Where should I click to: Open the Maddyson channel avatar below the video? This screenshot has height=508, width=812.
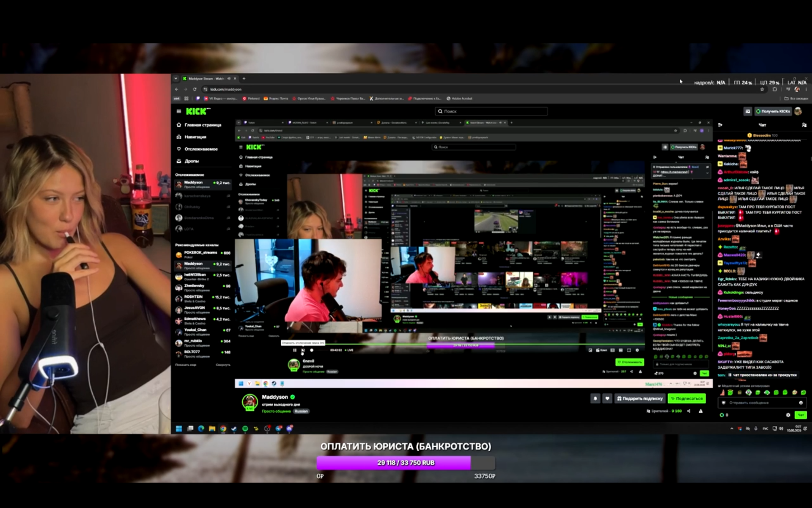pos(250,402)
